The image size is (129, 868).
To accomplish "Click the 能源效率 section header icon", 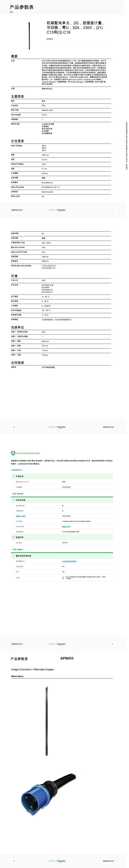I will point(14,537).
